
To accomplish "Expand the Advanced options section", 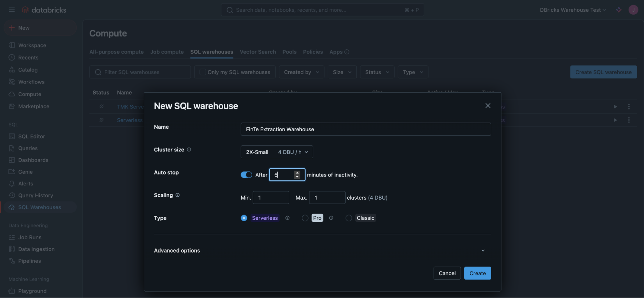I will 322,251.
